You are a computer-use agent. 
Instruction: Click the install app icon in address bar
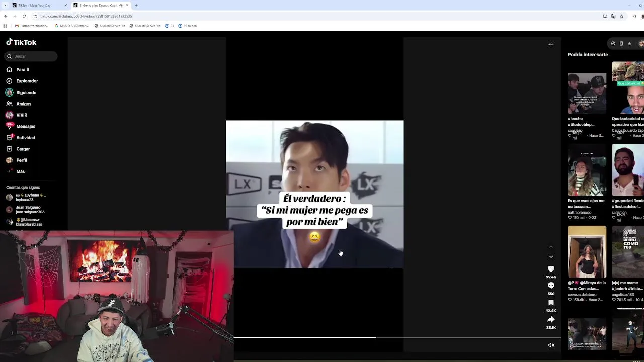(x=605, y=16)
